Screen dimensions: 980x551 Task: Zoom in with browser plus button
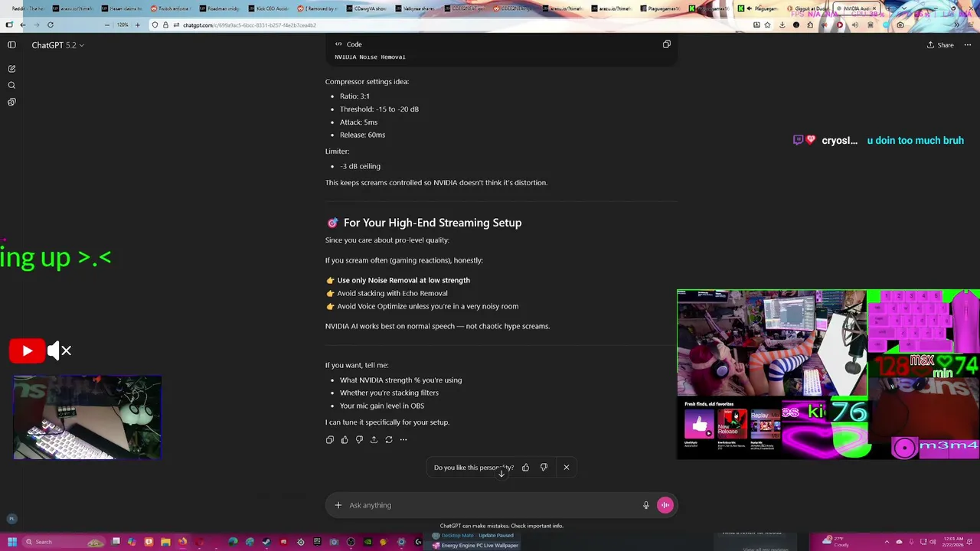[x=137, y=25]
